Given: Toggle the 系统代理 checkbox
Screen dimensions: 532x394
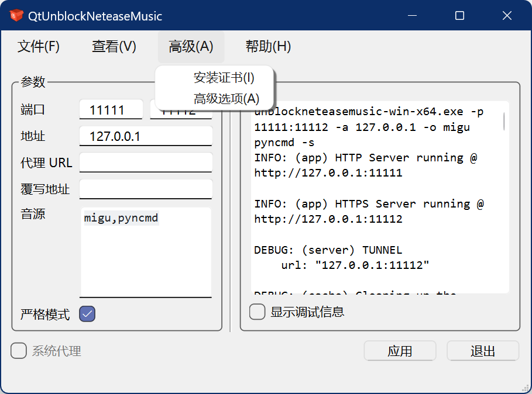Looking at the screenshot, I should pyautogui.click(x=19, y=351).
